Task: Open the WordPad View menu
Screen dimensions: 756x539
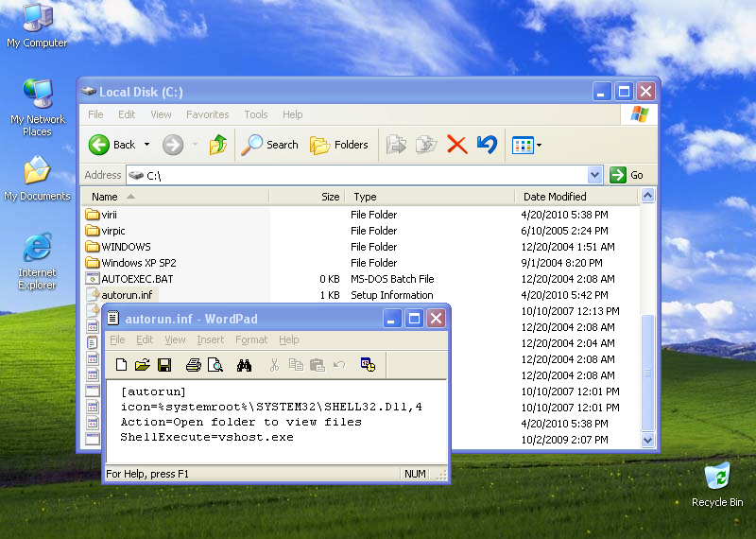Action: pos(175,339)
